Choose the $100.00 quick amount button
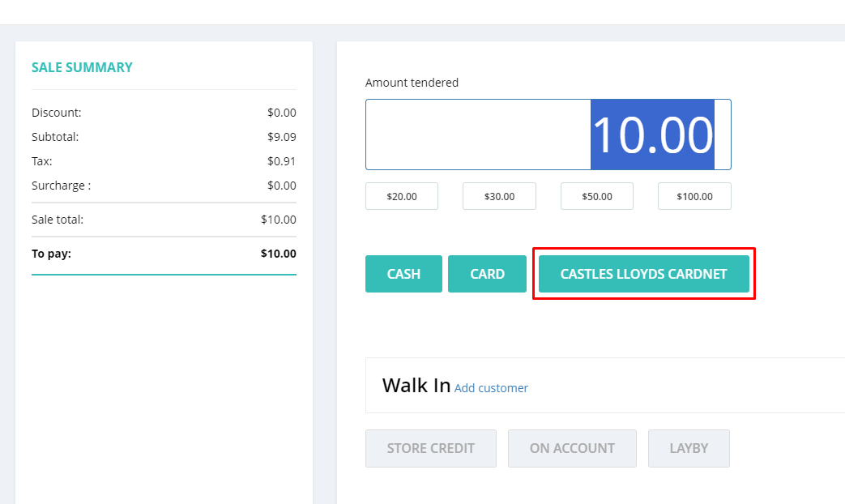 pos(694,196)
